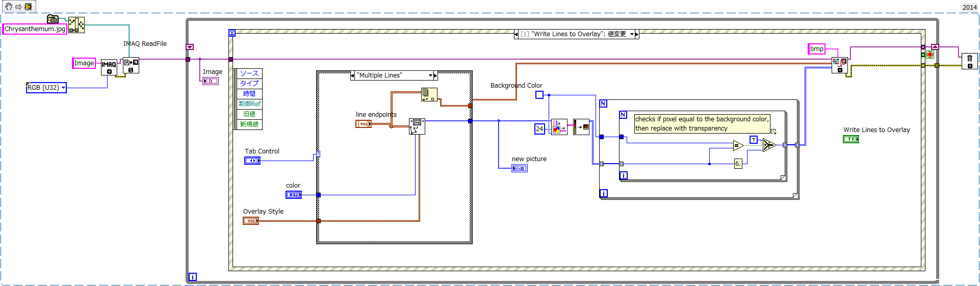Click the loop stop condition terminal
980x286 pixels.
click(x=930, y=55)
